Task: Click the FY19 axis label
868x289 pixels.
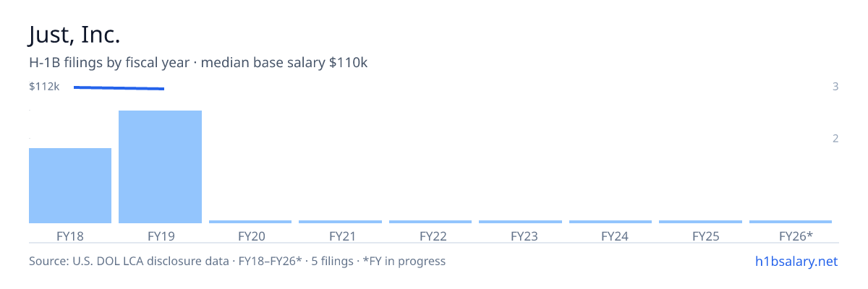Action: pyautogui.click(x=161, y=236)
